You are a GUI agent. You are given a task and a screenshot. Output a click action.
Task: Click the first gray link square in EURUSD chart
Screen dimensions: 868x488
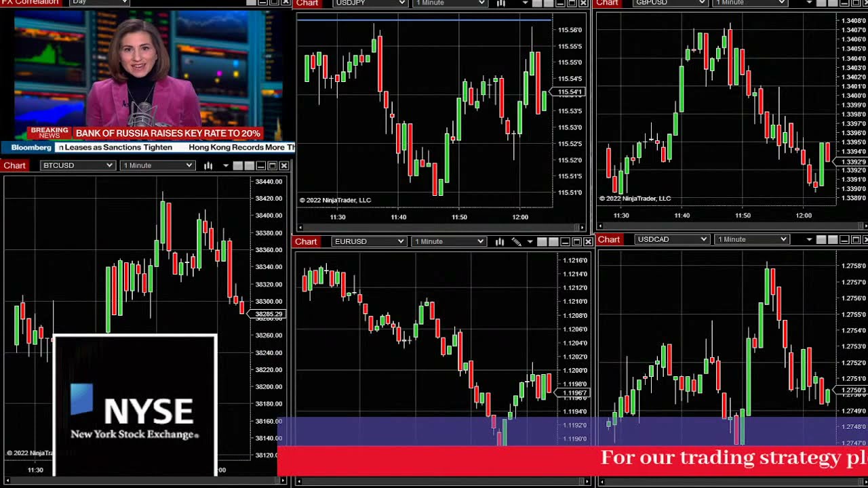pos(542,242)
